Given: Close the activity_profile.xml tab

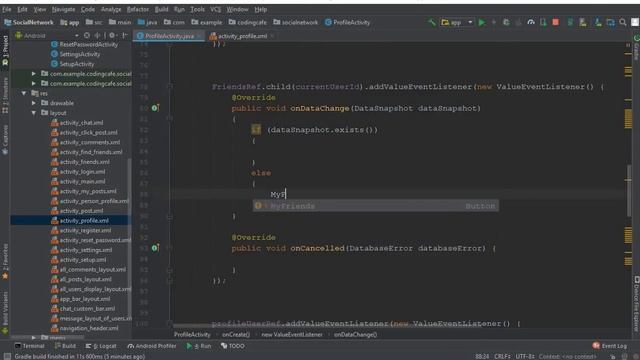Looking at the screenshot, I should pos(272,36).
